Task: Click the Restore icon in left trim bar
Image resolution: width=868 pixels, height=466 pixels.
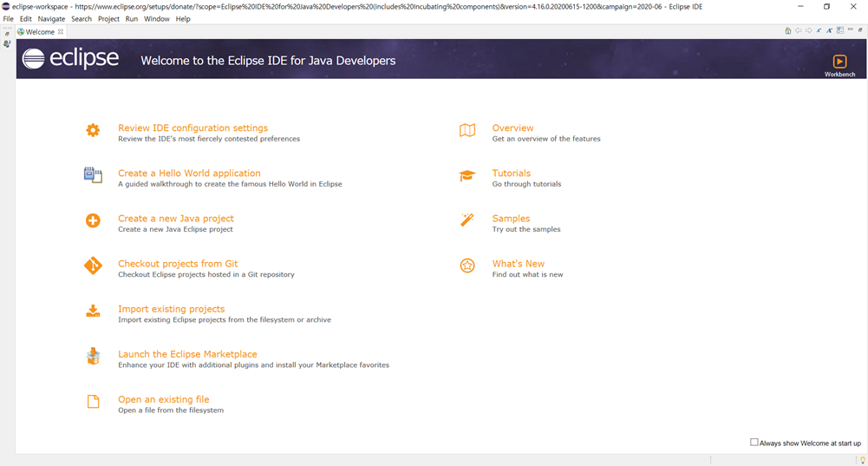Action: pyautogui.click(x=7, y=34)
